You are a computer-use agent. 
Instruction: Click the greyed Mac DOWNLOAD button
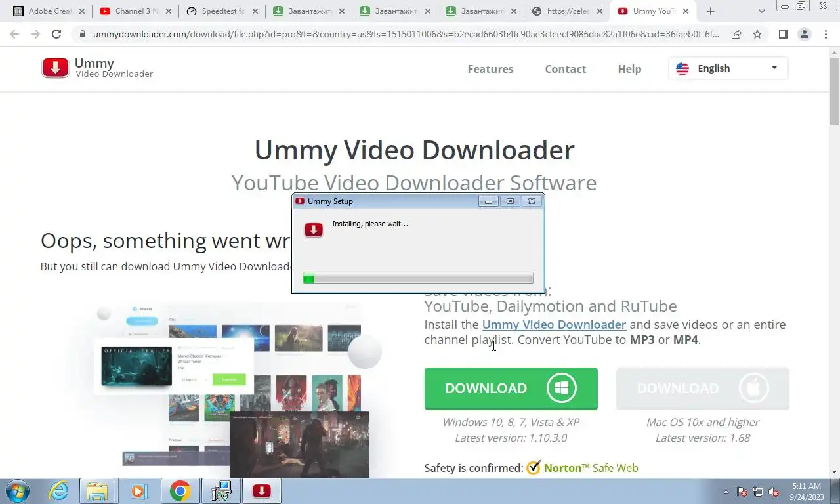pos(702,388)
